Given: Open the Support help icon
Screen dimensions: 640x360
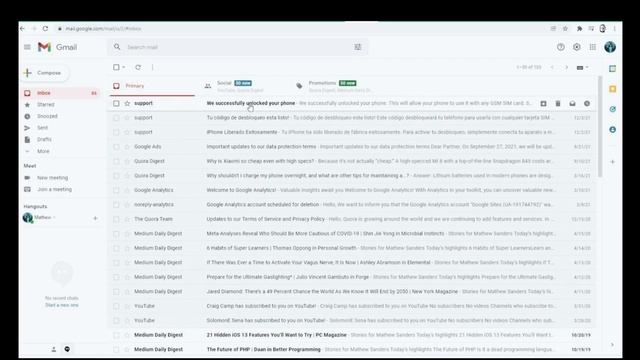Looking at the screenshot, I should 561,47.
